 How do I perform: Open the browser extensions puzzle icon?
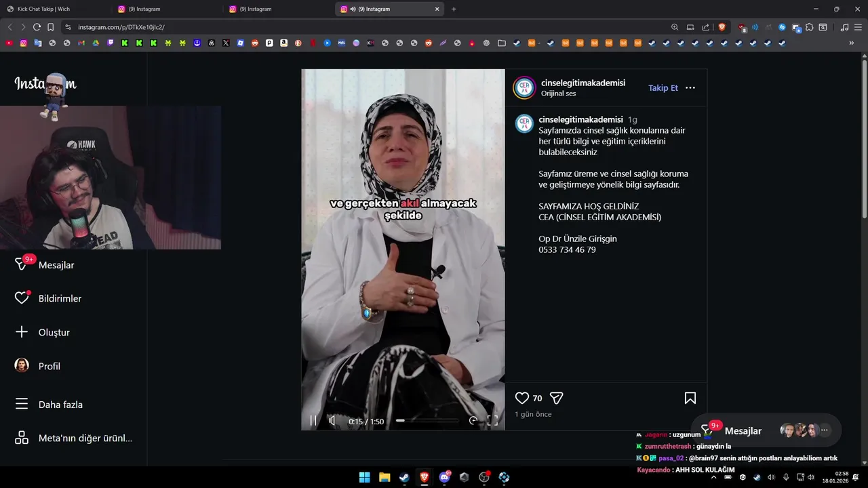809,27
